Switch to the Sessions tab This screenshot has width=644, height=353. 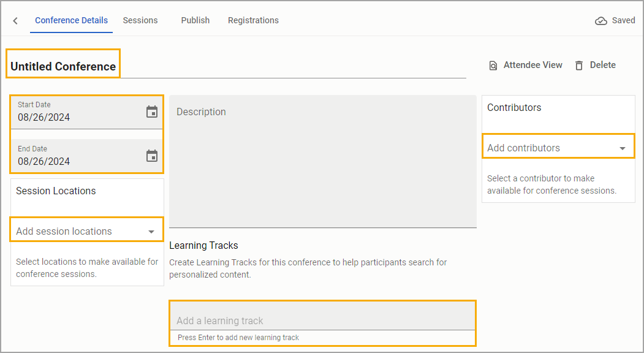coord(140,20)
